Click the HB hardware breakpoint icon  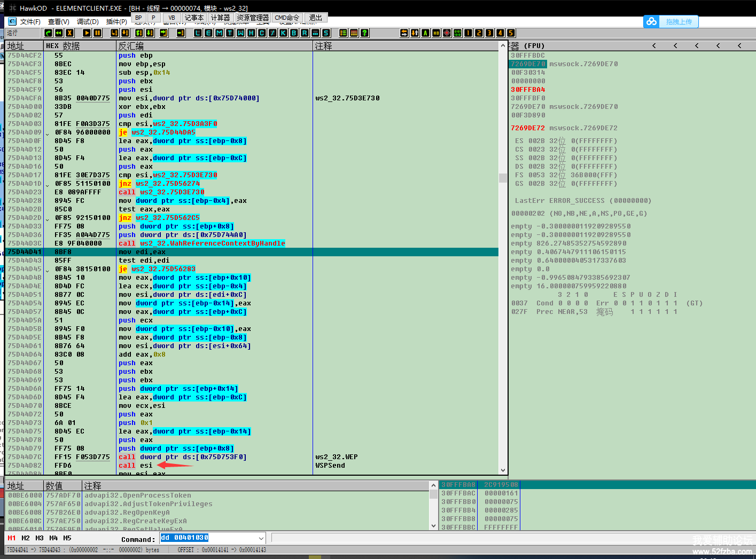tap(436, 33)
